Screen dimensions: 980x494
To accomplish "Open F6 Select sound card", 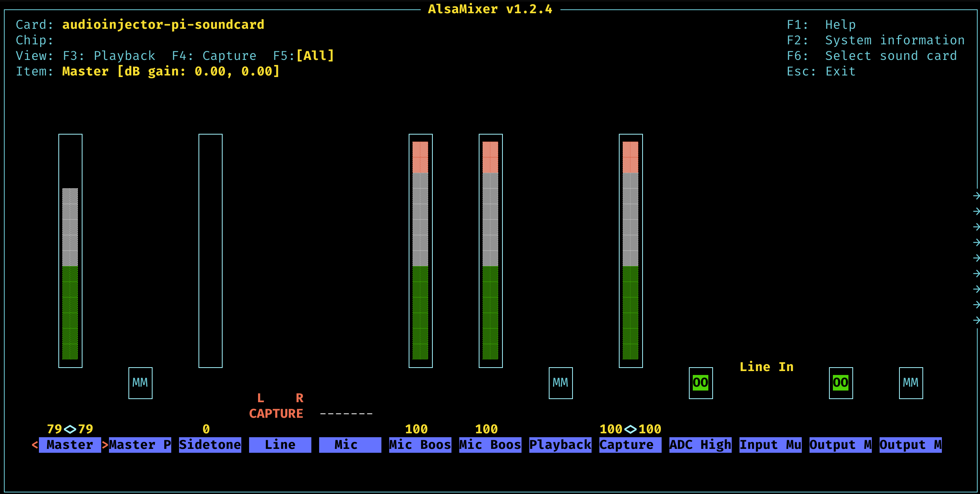I will point(872,56).
